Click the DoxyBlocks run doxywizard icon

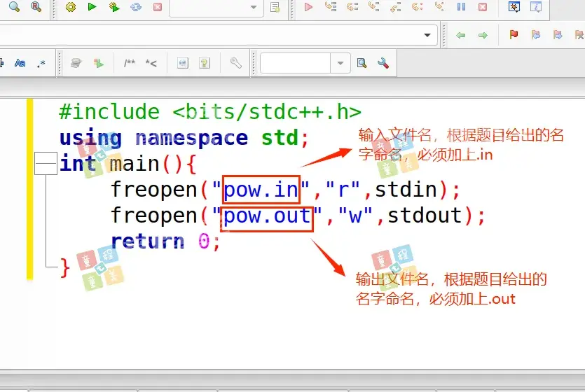[76, 63]
